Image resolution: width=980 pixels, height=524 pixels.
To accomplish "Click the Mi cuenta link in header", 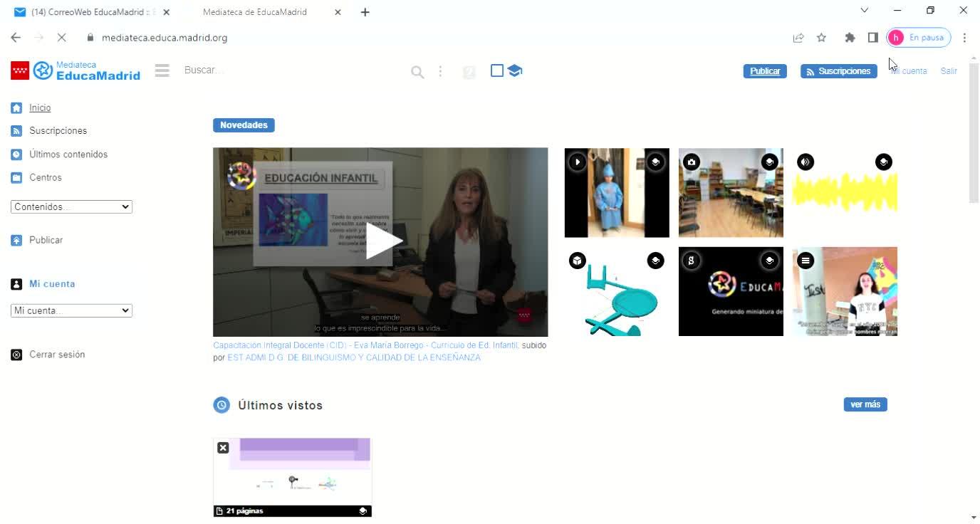I will pos(909,71).
